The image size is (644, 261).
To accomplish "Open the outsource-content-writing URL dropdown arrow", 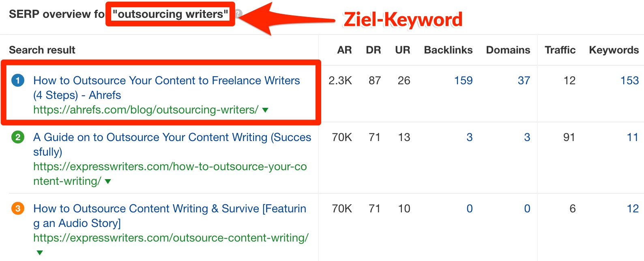I will click(x=40, y=252).
